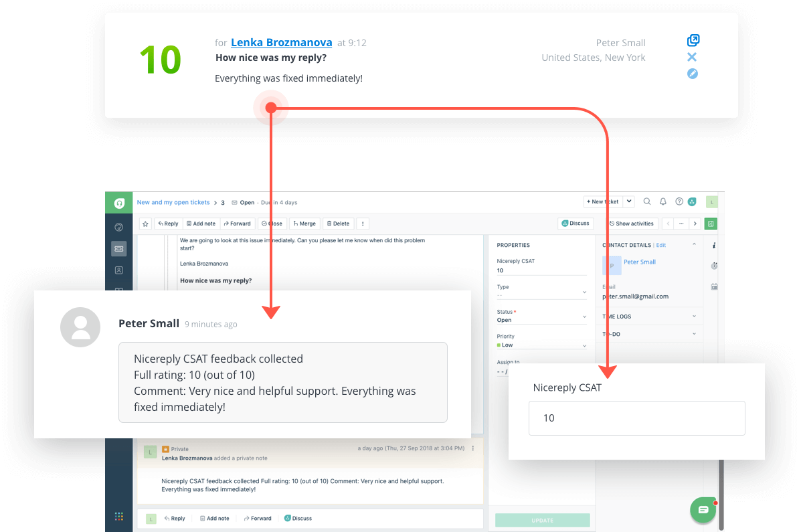799x532 pixels.
Task: Close the ticket using the Close button
Action: coord(272,224)
